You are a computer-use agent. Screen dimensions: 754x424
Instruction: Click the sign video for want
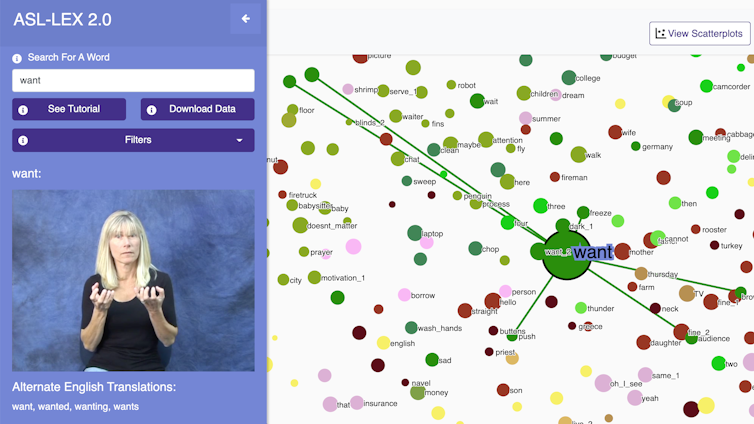133,281
